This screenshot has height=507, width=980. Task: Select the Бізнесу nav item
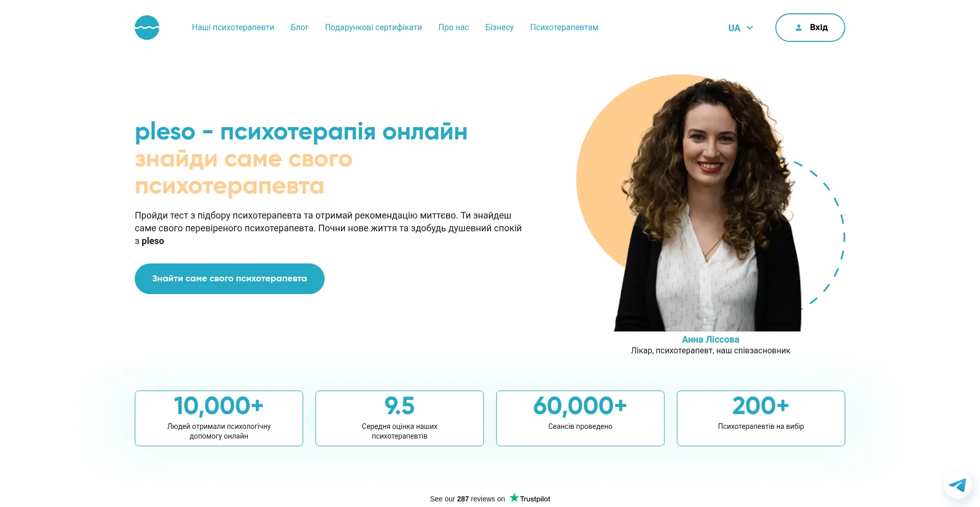(x=499, y=28)
